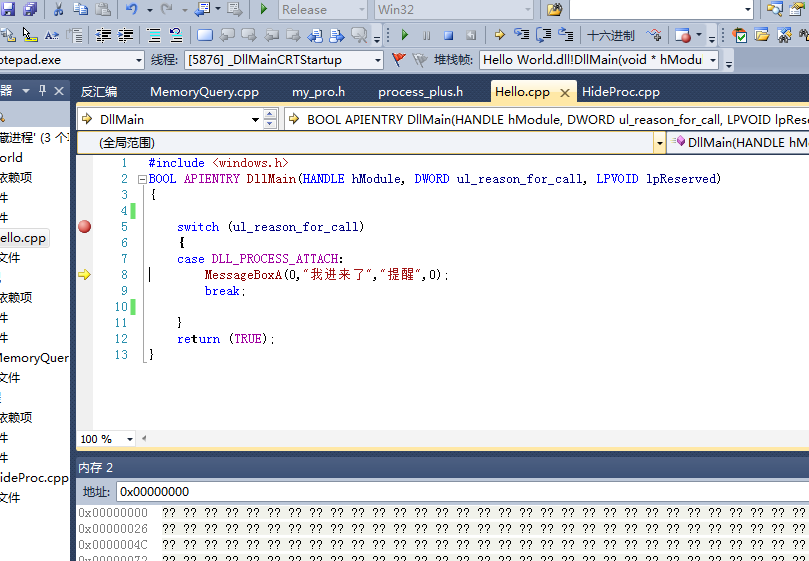Open the Undo history dropdown arrow
Screen dimensions: 809x561
[150, 10]
